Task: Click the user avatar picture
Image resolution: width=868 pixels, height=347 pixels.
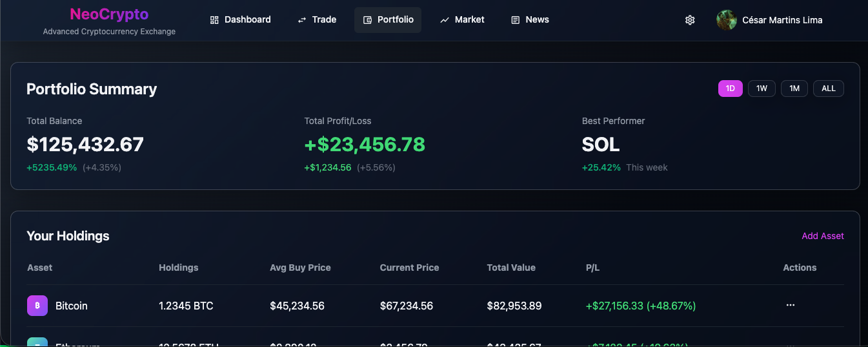Action: pos(727,20)
